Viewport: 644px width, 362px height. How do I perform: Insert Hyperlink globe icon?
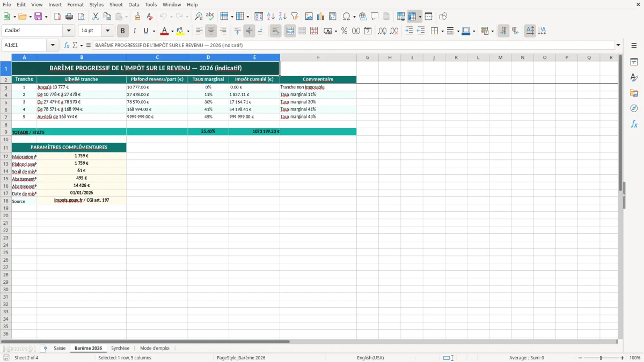pos(363,17)
